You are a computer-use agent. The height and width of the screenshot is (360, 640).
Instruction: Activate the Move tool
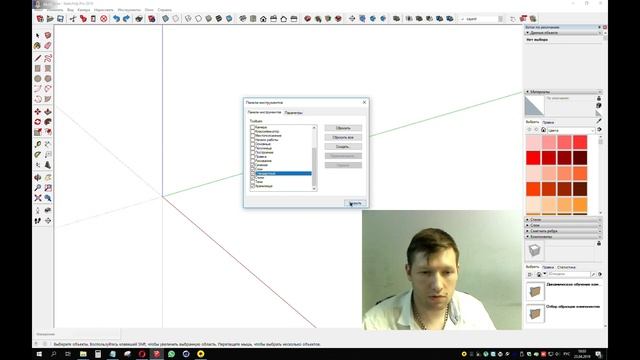point(38,111)
